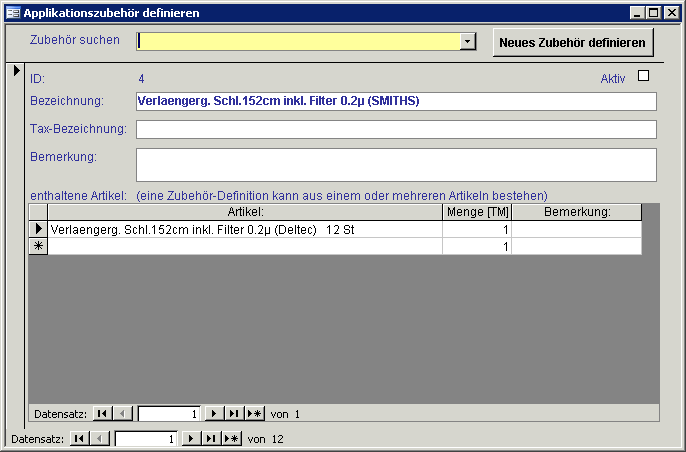
Task: Select the new-row asterisk record selector
Action: click(38, 246)
